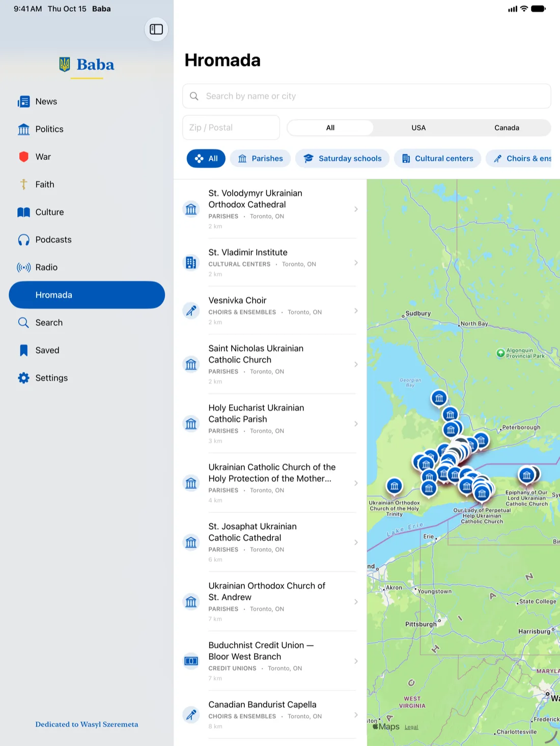This screenshot has height=746, width=560.
Task: Open St. Andrew Church via its chevron
Action: 356,602
